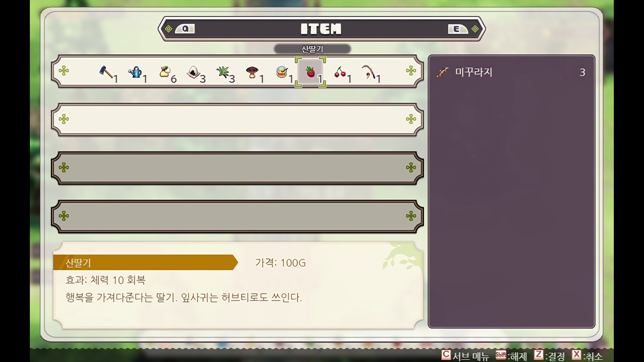Screen dimensions: 644x362
Task: Click the locked fourth inventory row
Action: [x=237, y=216]
